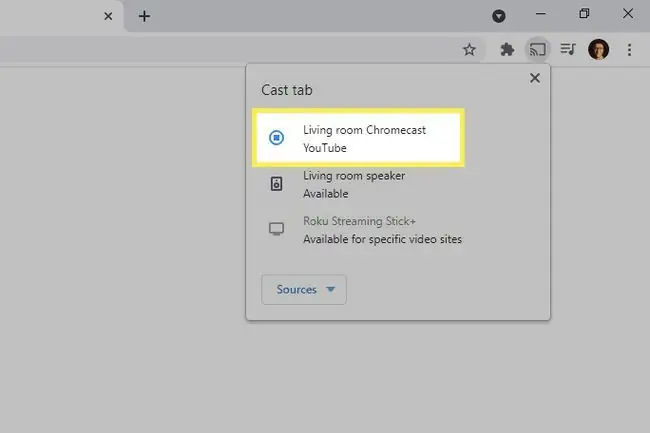The height and width of the screenshot is (433, 650).
Task: Select Living room Chromecast device
Action: 358,138
